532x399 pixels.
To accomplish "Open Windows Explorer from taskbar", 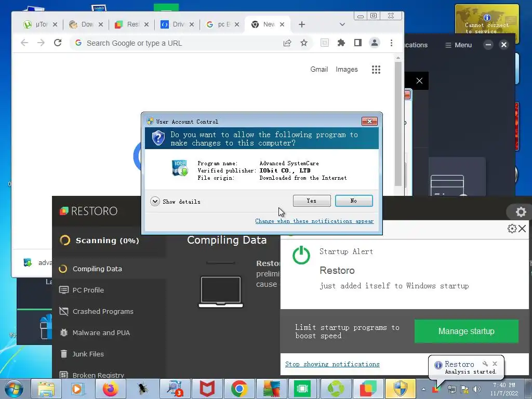I will tap(46, 389).
